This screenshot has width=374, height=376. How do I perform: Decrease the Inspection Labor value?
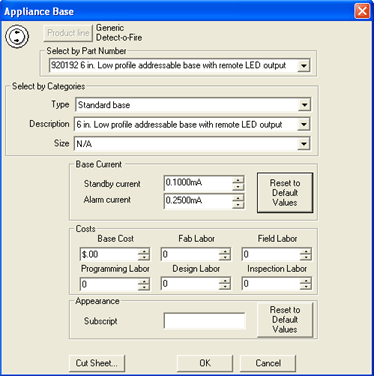pos(305,287)
